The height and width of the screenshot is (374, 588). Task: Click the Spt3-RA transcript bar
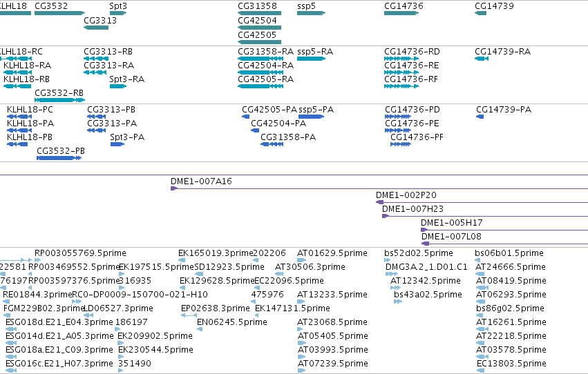(x=118, y=86)
